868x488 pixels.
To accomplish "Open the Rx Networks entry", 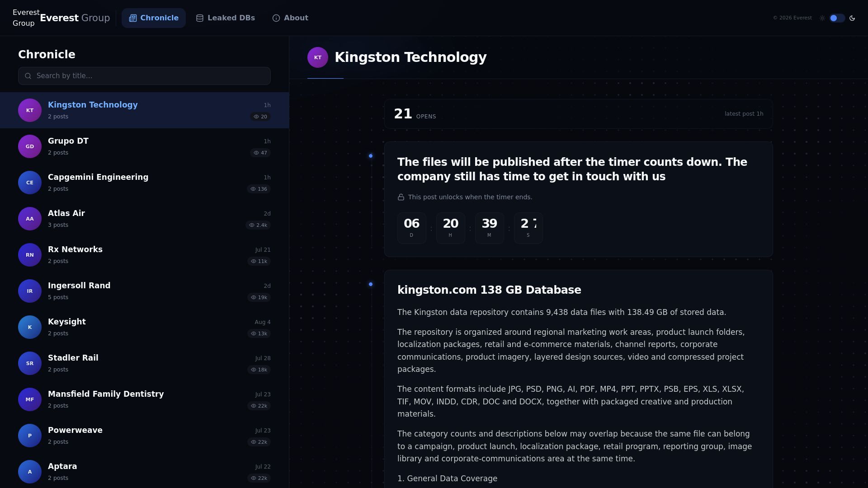I will [144, 255].
